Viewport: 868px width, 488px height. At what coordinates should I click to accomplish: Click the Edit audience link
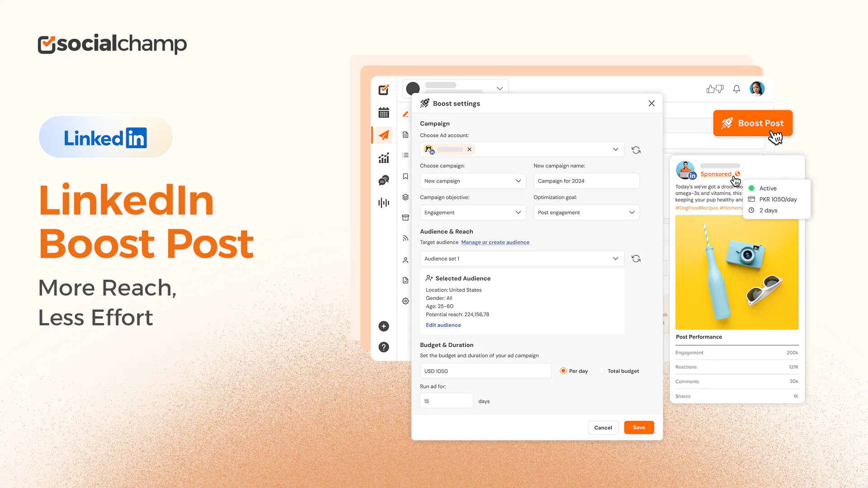[443, 325]
